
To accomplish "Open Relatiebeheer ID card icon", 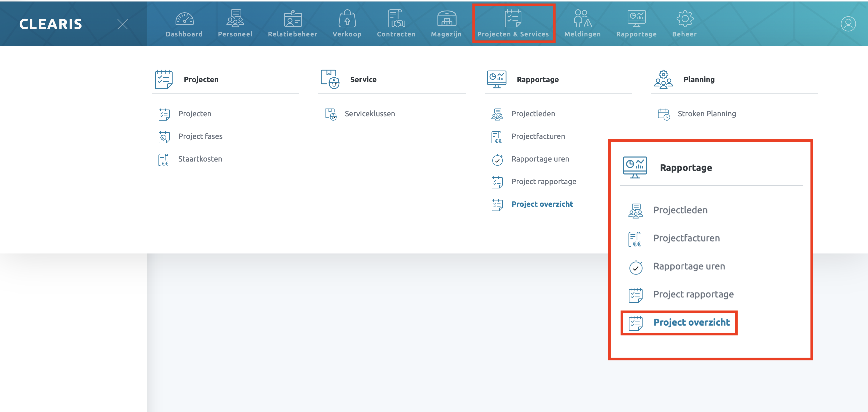I will tap(293, 19).
